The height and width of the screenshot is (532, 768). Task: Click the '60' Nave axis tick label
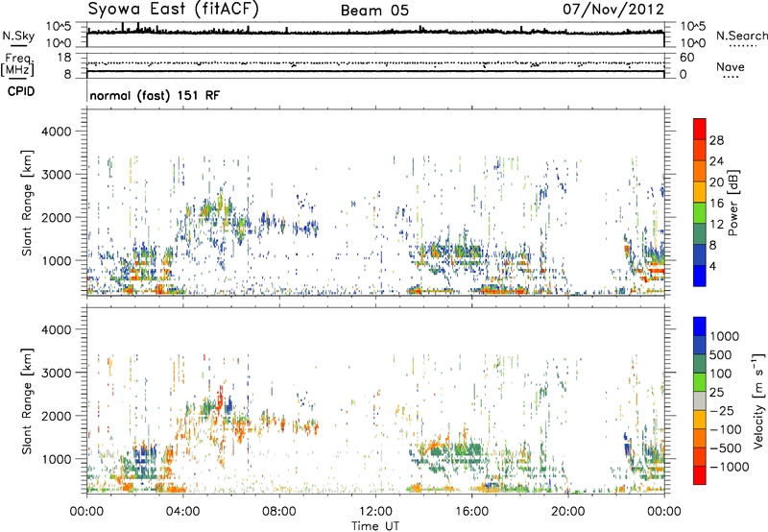tap(686, 58)
